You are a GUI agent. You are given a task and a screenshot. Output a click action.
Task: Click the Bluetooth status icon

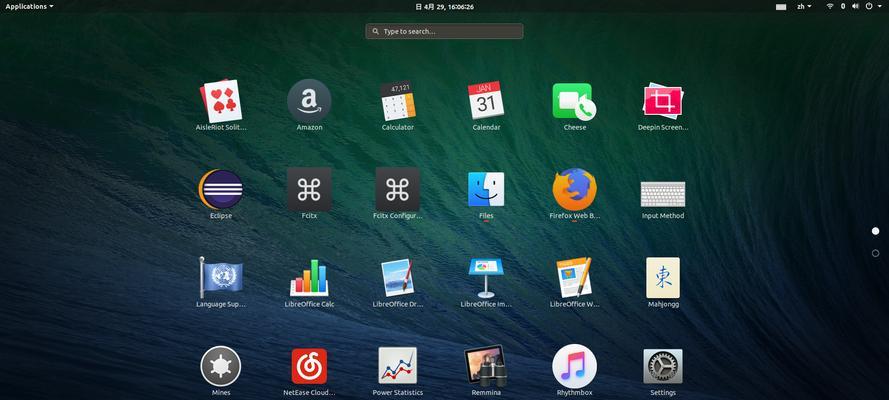(x=843, y=6)
